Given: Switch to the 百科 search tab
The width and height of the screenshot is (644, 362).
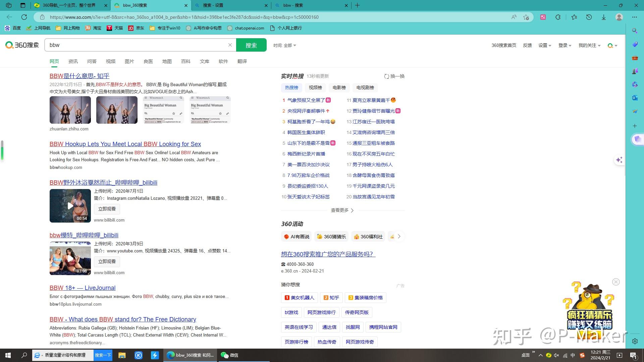Looking at the screenshot, I should coord(186,61).
